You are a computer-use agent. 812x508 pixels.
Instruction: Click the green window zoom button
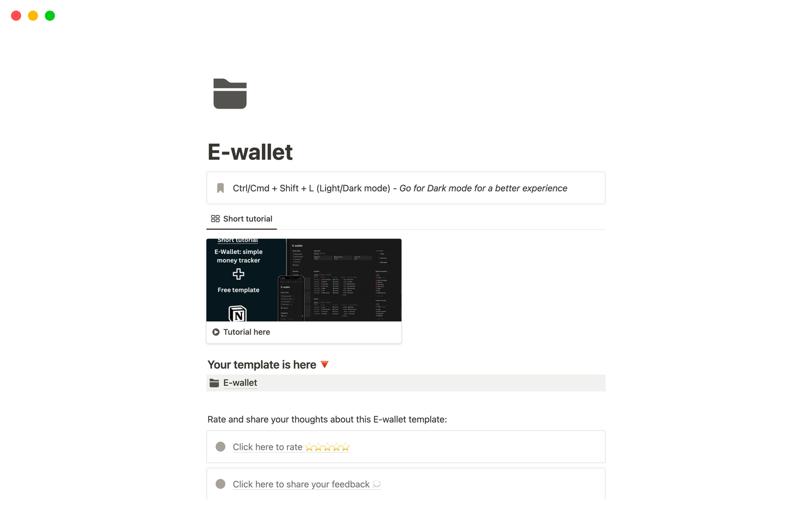[x=50, y=16]
